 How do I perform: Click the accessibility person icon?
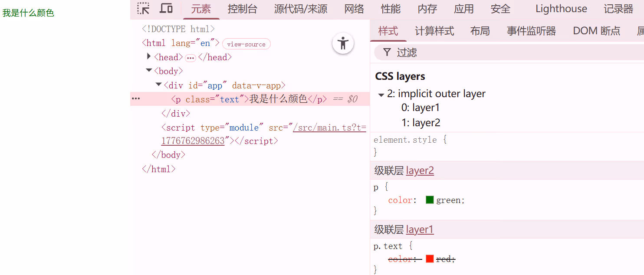click(x=343, y=43)
